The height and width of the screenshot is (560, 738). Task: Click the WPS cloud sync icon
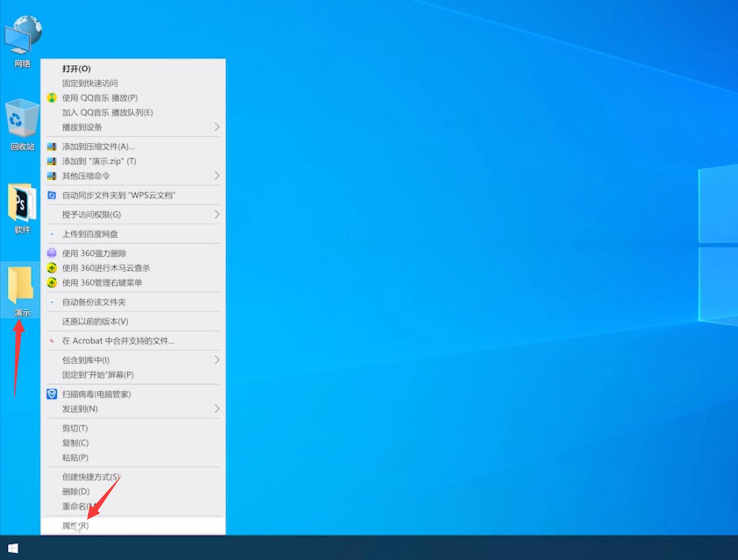pyautogui.click(x=52, y=195)
